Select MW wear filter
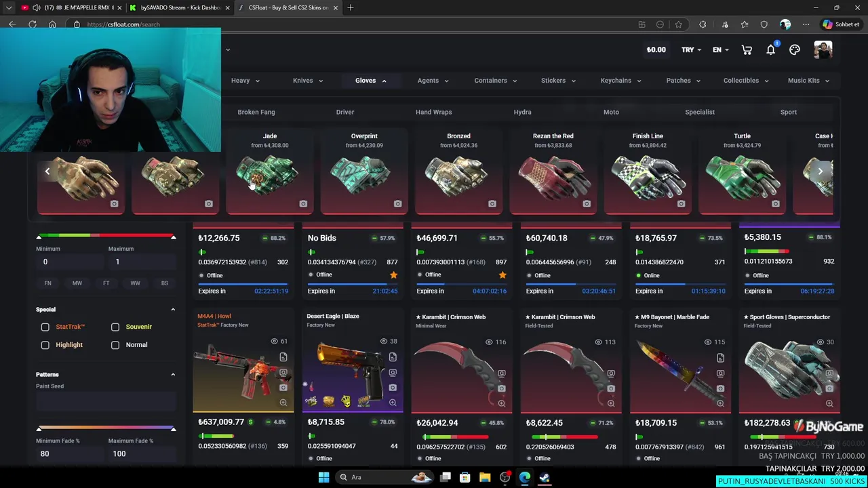The image size is (868, 488). (77, 283)
